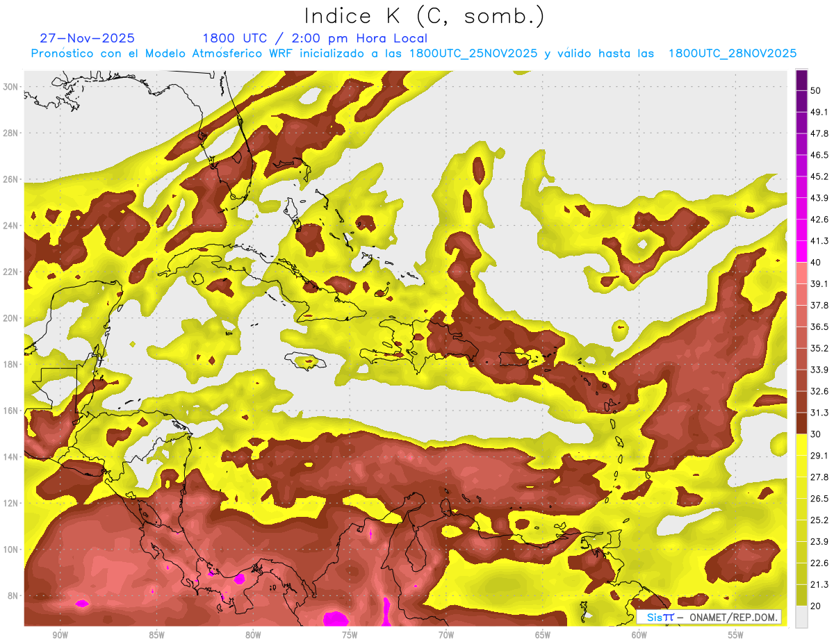Viewport: 834px width, 644px height.
Task: Click the forecast date "27-Nov-2025"
Action: pos(88,38)
